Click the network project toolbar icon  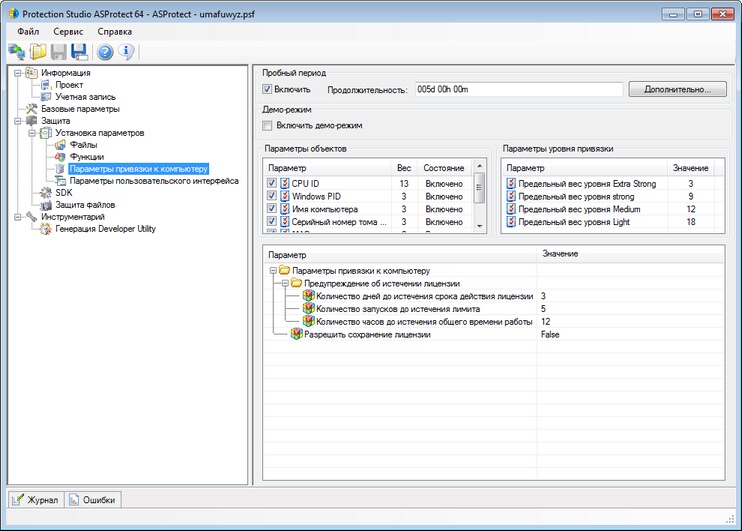[17, 52]
